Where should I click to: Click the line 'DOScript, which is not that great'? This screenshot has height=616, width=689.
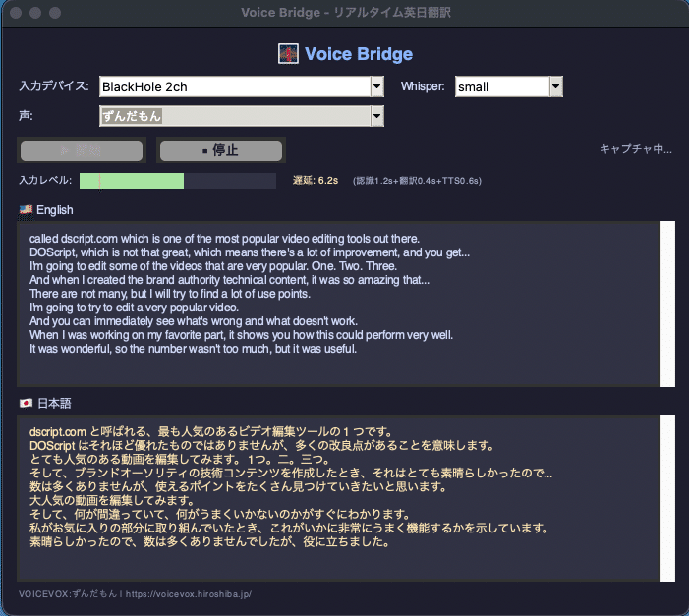(250, 252)
